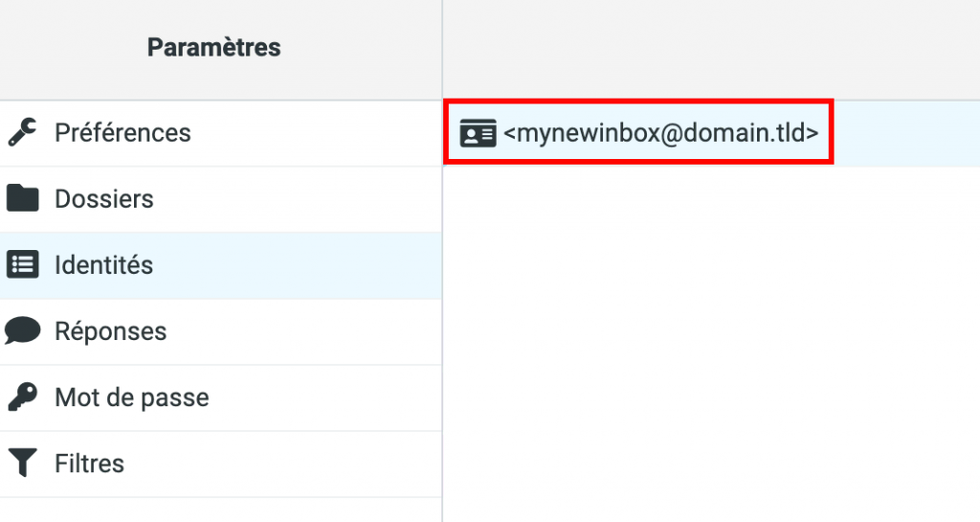Click the list icon beside Identités

coord(22,264)
